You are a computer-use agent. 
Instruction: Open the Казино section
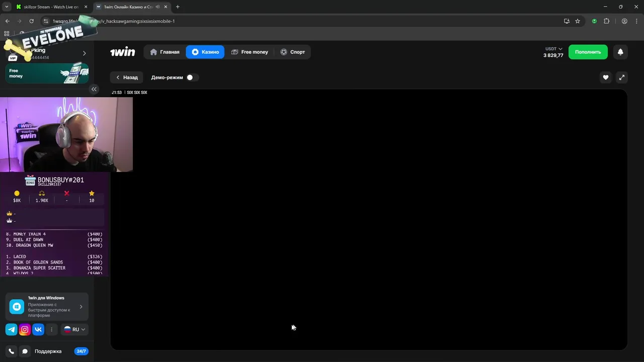click(205, 52)
